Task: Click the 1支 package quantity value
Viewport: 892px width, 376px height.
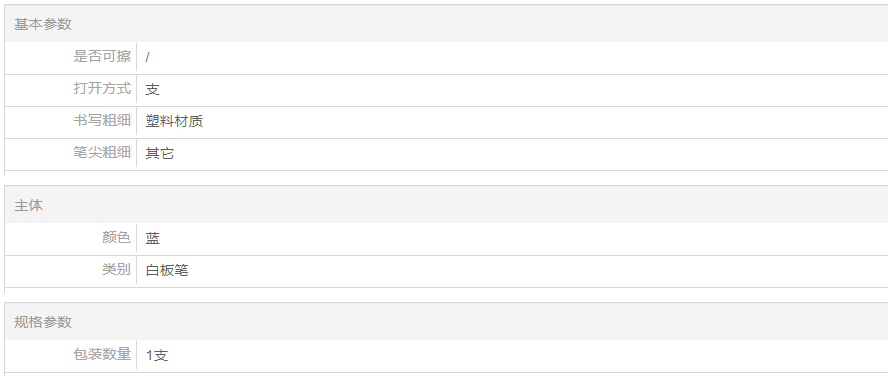Action: [157, 356]
